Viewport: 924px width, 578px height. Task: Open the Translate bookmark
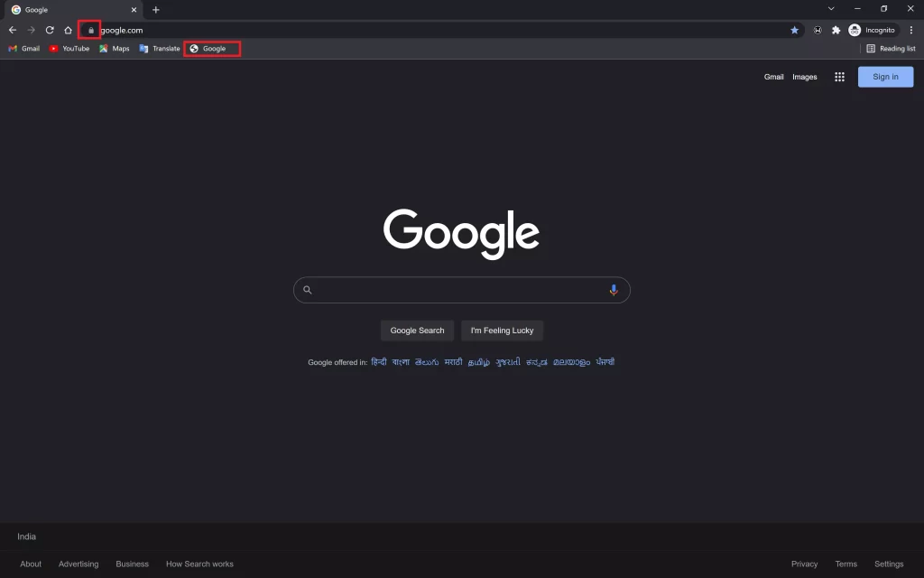coord(160,49)
